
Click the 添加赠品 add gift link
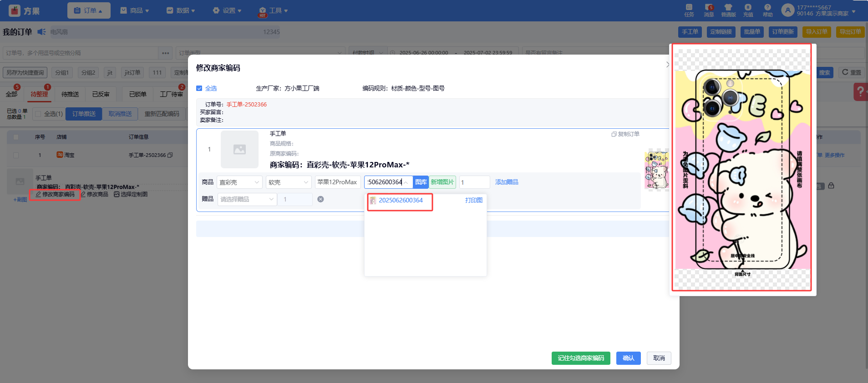coord(507,182)
